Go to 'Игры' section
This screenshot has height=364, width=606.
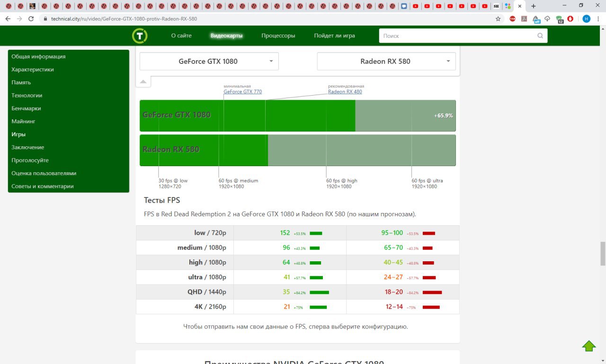18,134
